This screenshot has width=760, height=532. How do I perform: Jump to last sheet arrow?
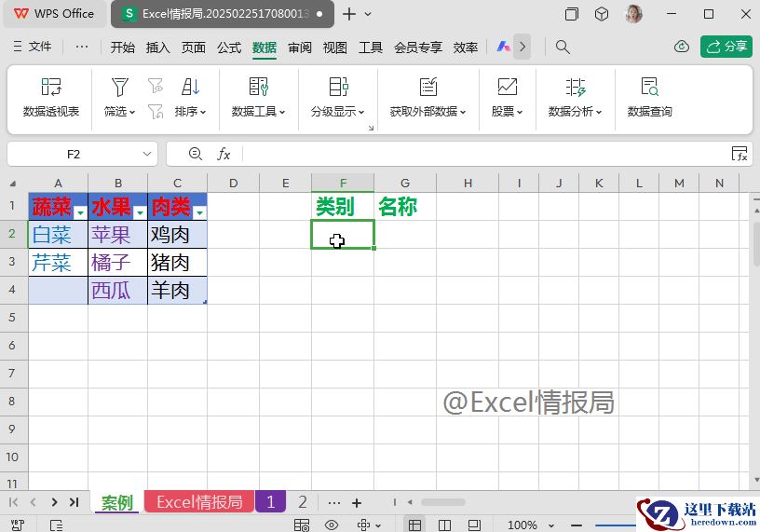point(75,502)
